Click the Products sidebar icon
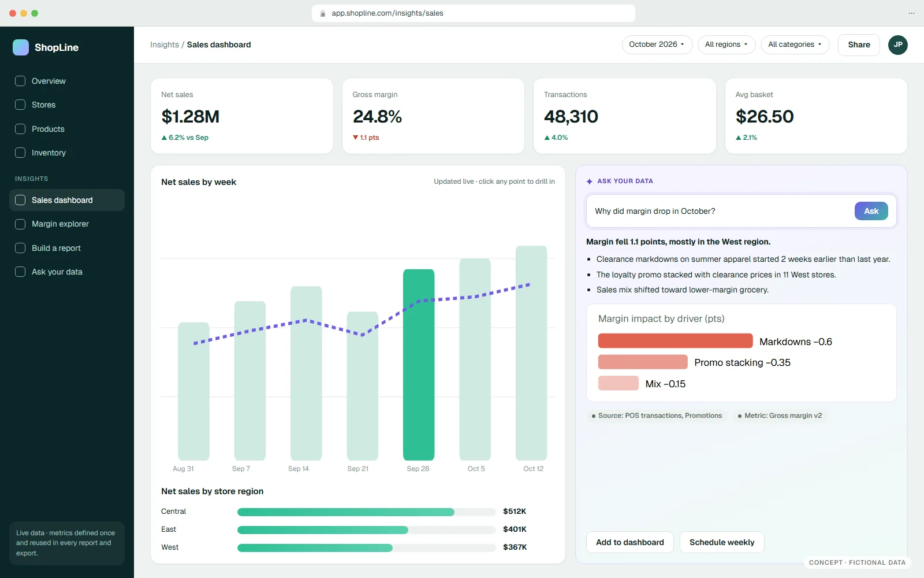This screenshot has height=578, width=924. pyautogui.click(x=20, y=129)
